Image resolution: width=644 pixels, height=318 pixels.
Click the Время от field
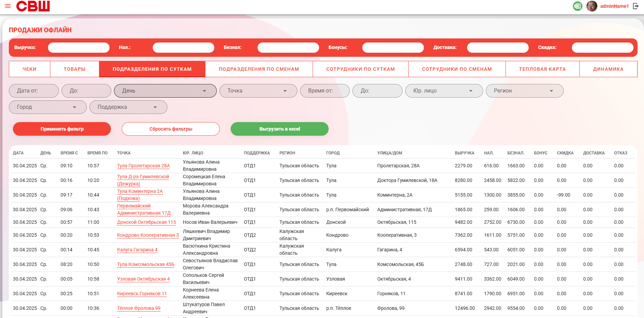(325, 91)
